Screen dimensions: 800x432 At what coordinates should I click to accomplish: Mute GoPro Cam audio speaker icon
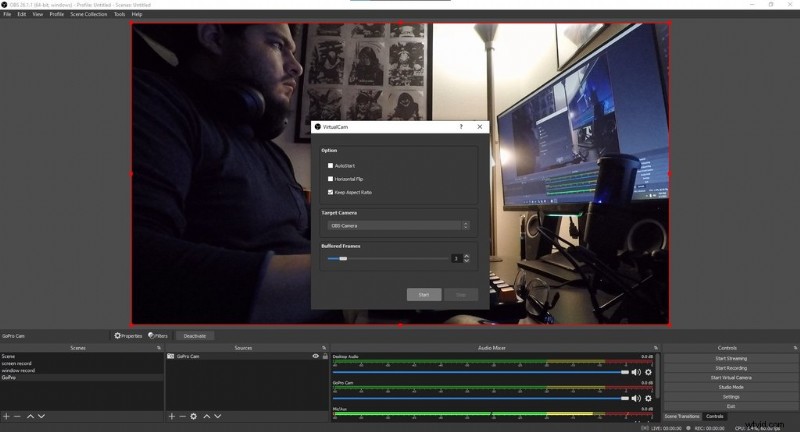pos(636,398)
